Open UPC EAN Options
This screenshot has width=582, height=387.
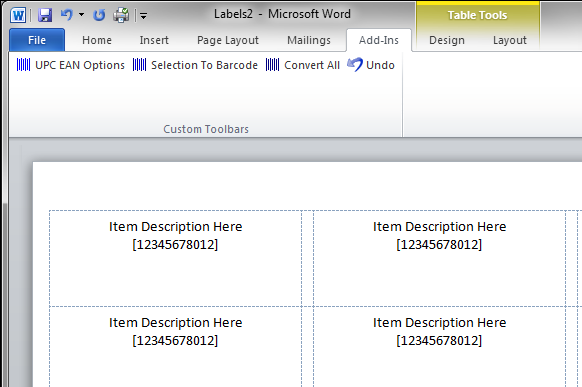(x=80, y=65)
